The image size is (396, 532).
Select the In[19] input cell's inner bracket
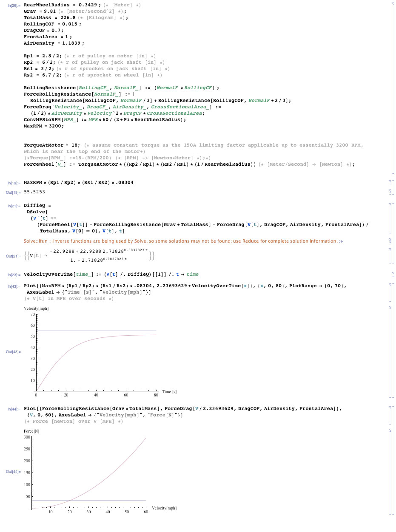[x=390, y=183]
